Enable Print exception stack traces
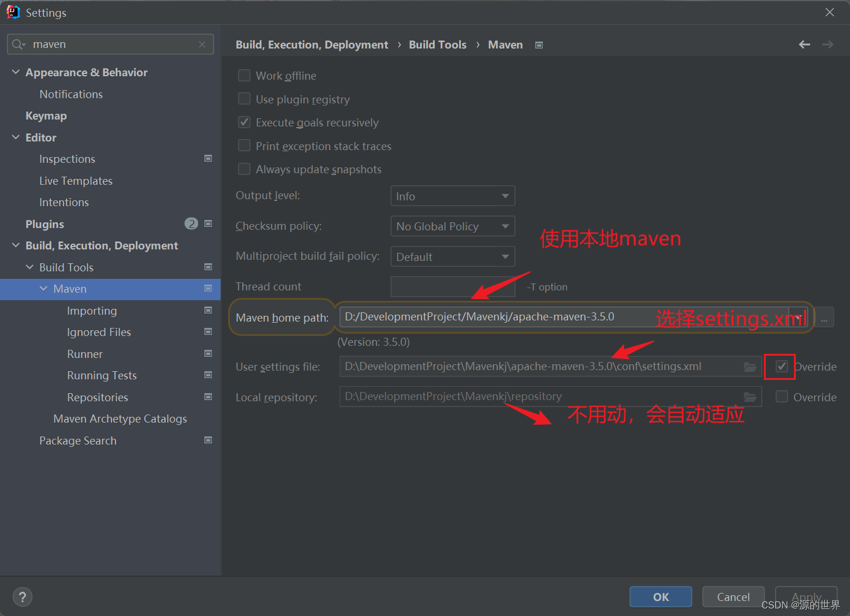Viewport: 850px width, 616px height. click(x=244, y=145)
